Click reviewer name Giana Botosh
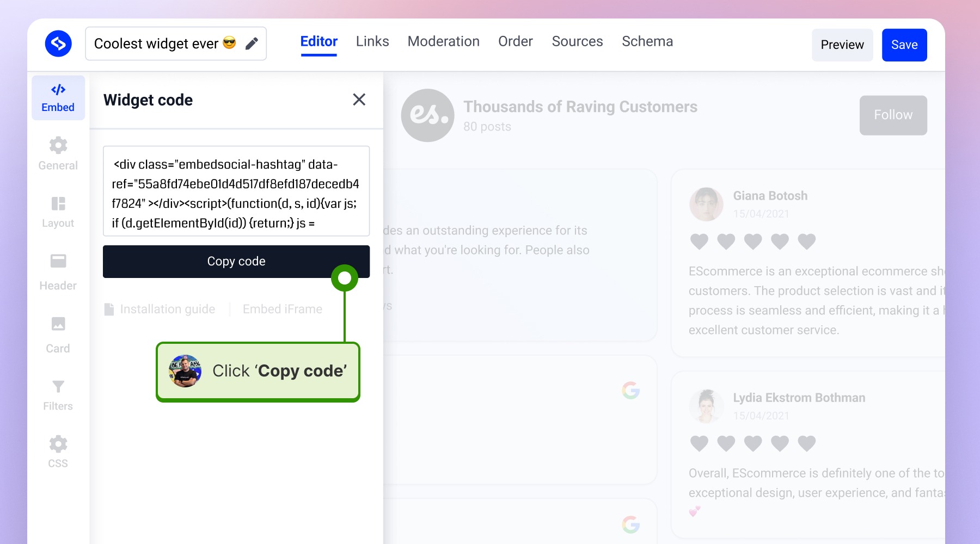This screenshot has height=544, width=980. coord(770,196)
